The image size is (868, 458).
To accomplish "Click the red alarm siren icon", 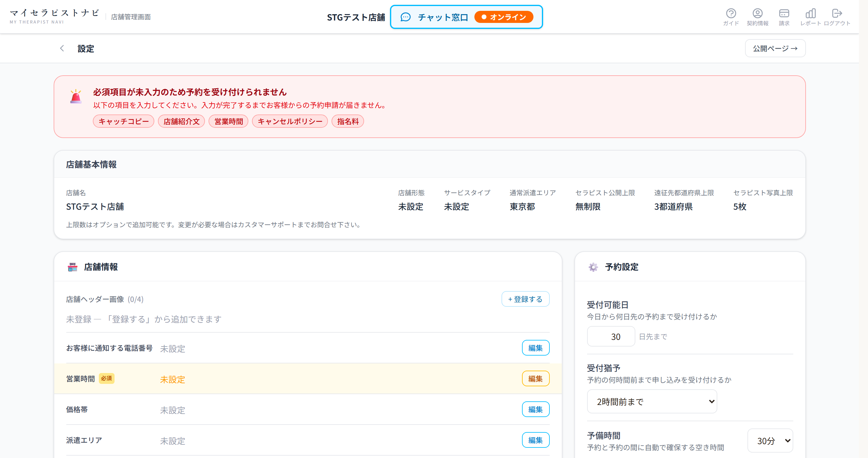I will pos(76,96).
